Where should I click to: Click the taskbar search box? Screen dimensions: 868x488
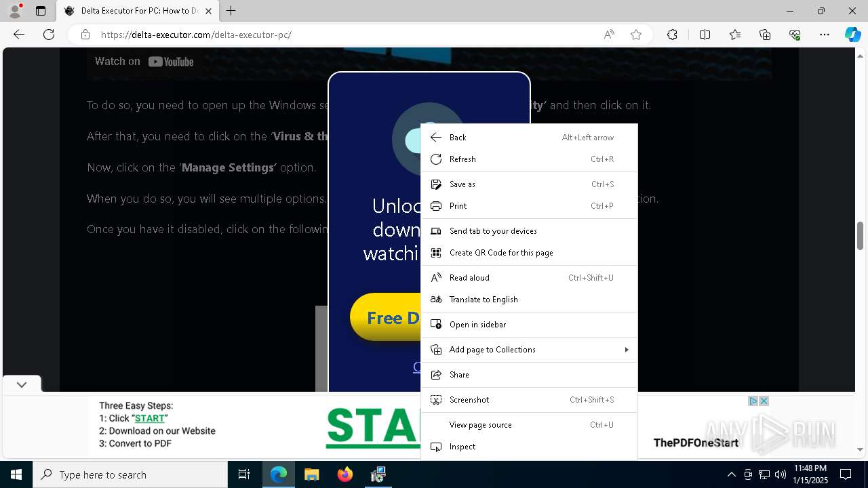tap(130, 474)
